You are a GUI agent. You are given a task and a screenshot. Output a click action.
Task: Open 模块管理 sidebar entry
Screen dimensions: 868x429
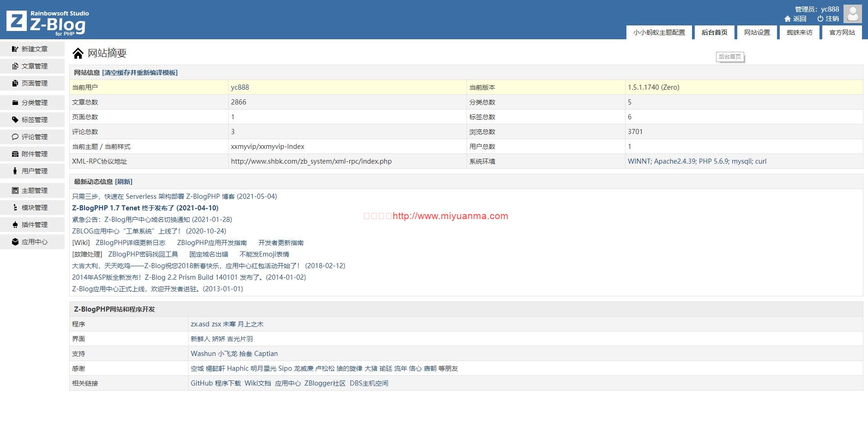[x=32, y=208]
